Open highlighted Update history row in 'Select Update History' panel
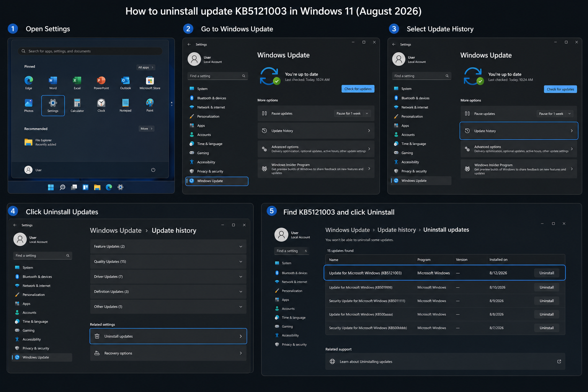The height and width of the screenshot is (392, 588). [519, 131]
